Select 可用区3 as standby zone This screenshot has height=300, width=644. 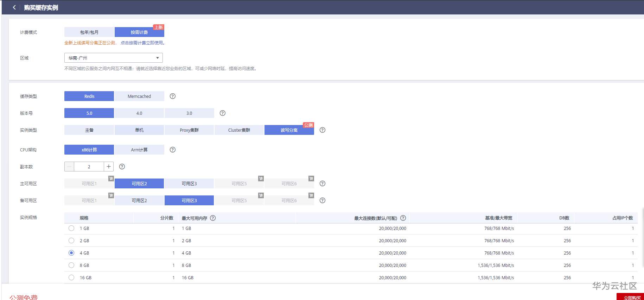(x=189, y=200)
